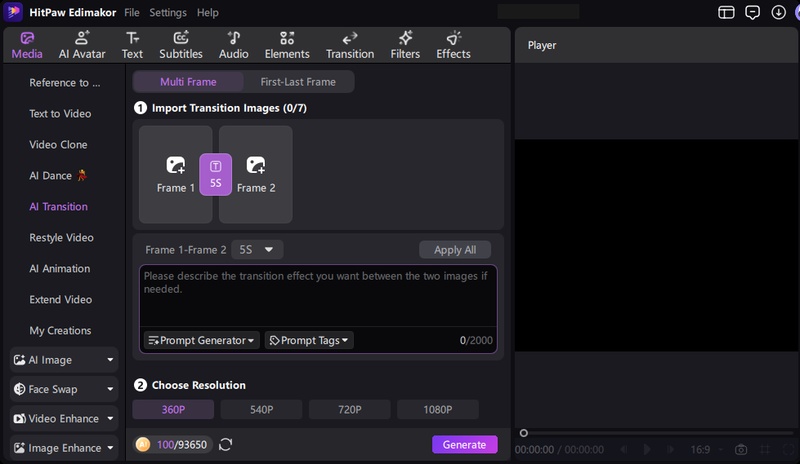Take a snapshot with the camera icon
The width and height of the screenshot is (800, 464).
coord(741,449)
